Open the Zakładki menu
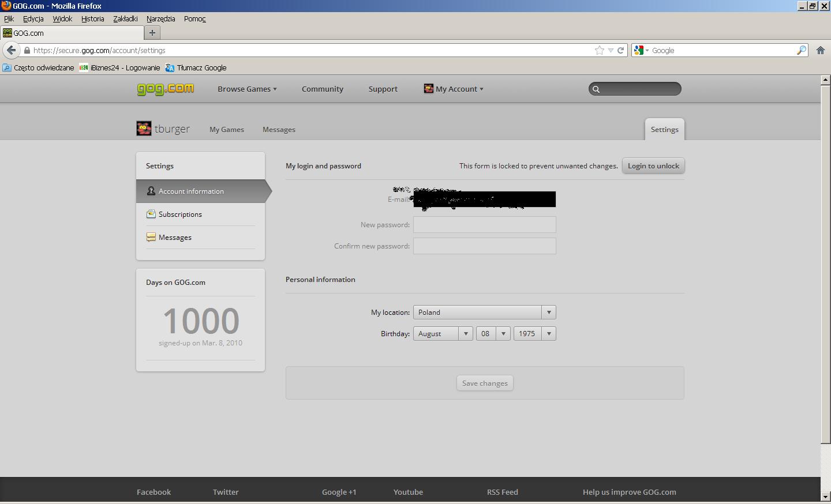This screenshot has height=504, width=831. pos(125,18)
